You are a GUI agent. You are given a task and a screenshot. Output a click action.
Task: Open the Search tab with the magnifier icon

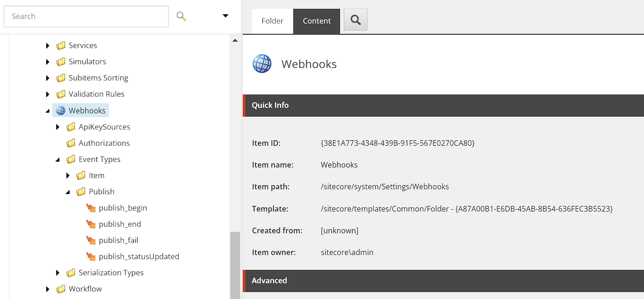355,20
